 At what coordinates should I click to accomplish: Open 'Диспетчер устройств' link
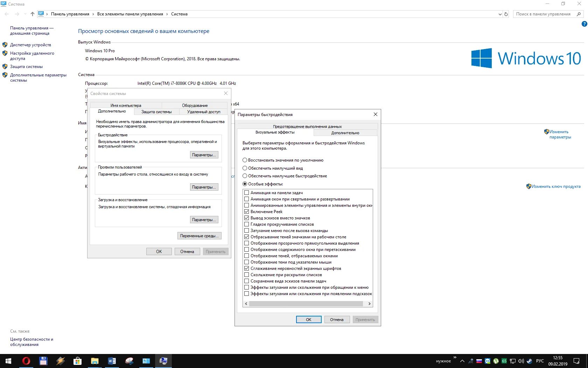click(x=30, y=45)
